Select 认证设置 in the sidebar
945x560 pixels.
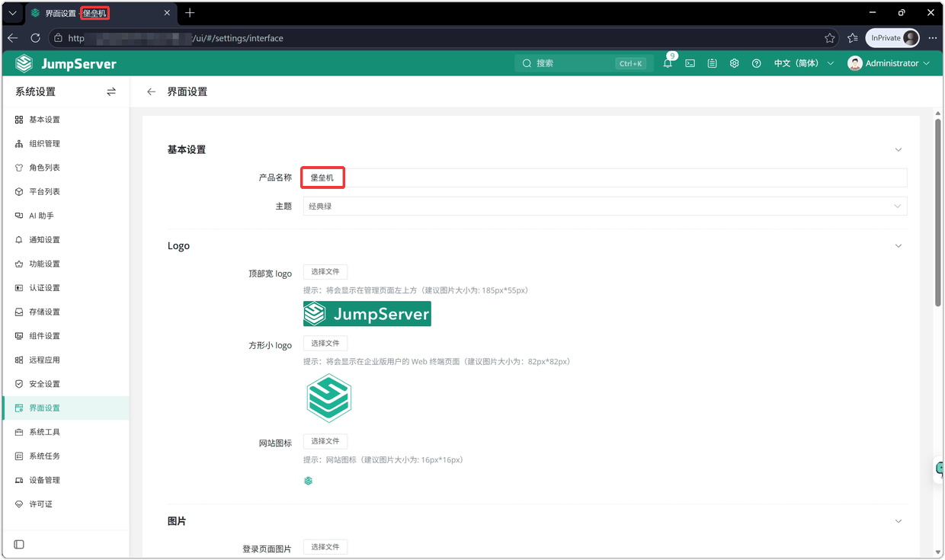click(66, 288)
